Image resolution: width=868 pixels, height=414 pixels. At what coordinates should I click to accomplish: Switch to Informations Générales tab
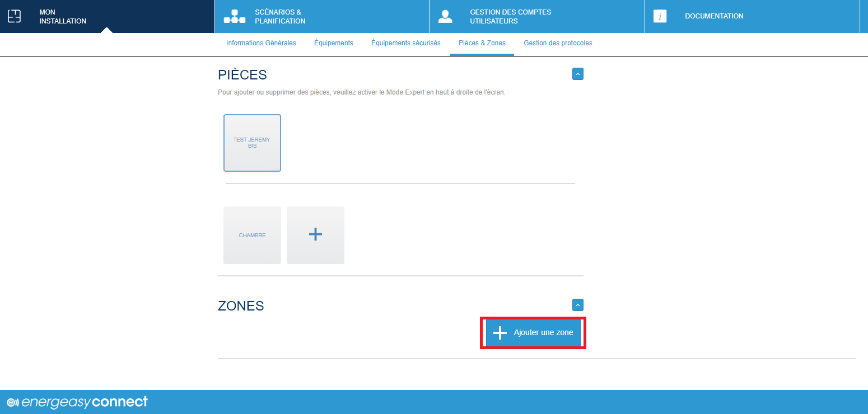click(x=261, y=43)
